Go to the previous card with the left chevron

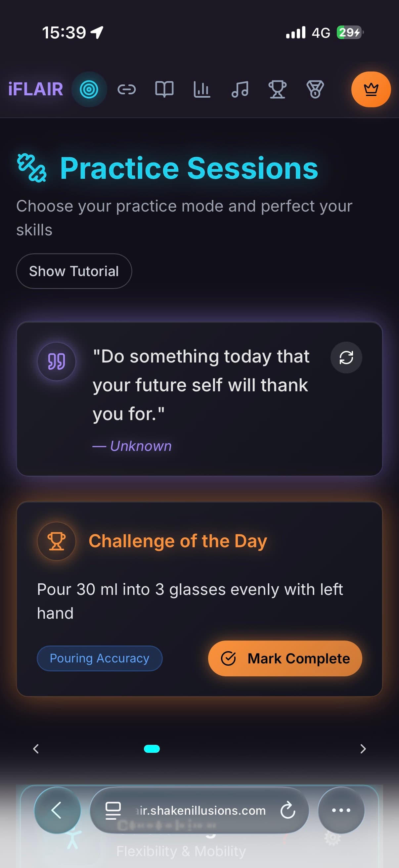point(36,749)
